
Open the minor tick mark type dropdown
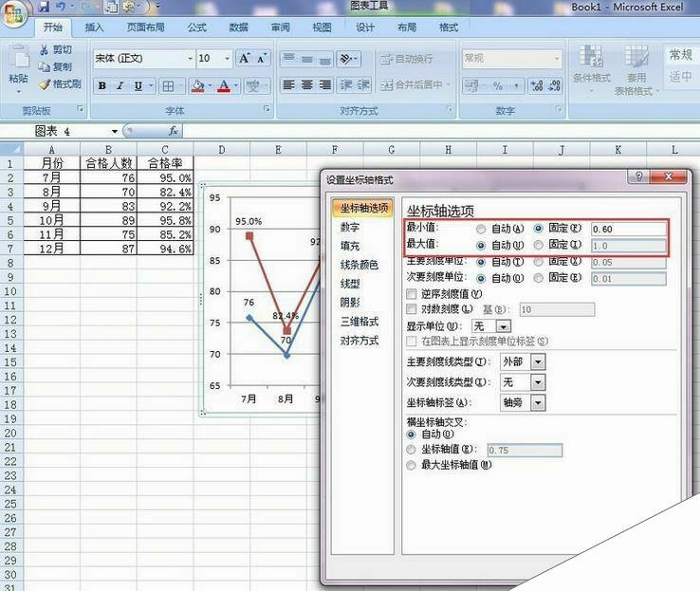(538, 382)
